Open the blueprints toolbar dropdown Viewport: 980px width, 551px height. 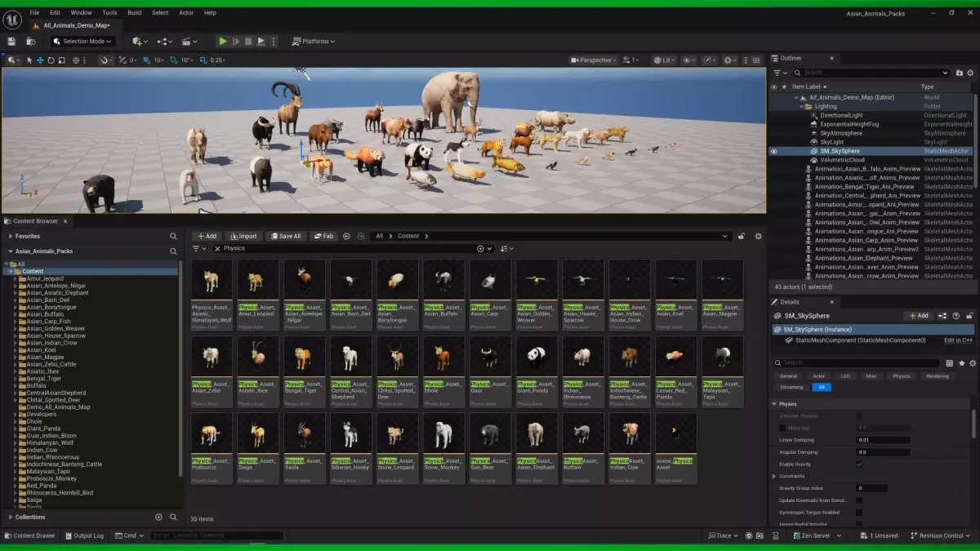pos(165,42)
